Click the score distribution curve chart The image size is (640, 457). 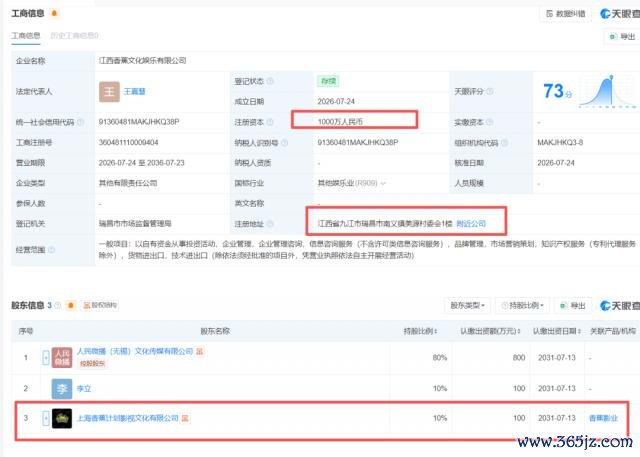[608, 91]
